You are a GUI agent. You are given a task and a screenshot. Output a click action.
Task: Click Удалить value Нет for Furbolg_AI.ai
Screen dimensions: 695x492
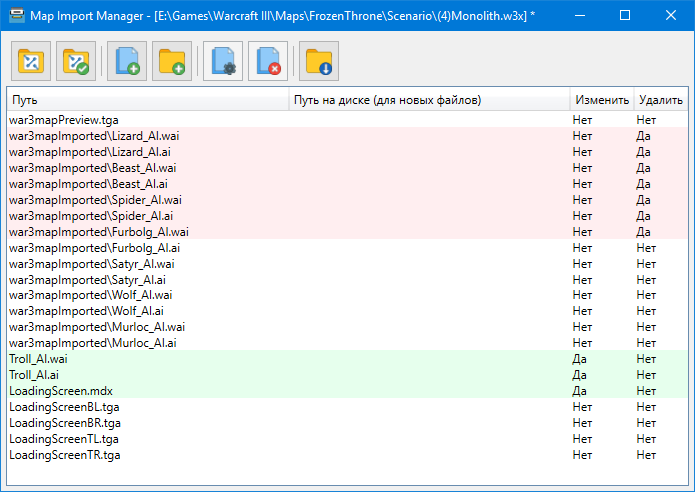point(646,247)
